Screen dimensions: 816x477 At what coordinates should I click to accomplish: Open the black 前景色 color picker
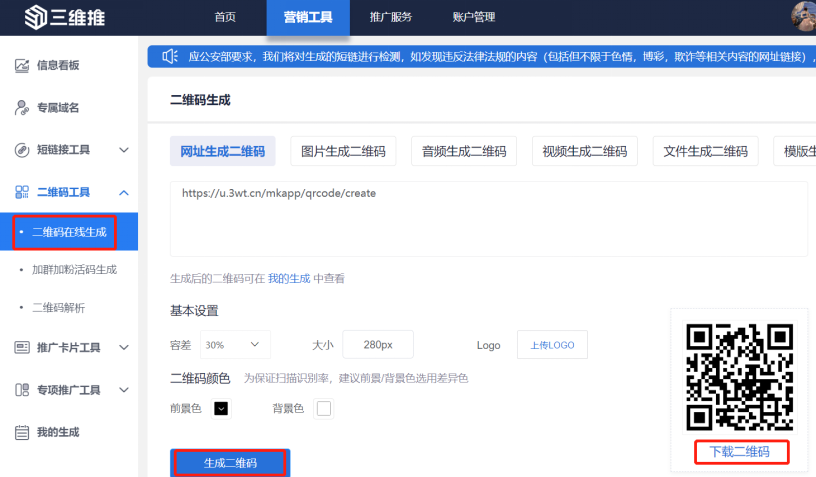221,408
